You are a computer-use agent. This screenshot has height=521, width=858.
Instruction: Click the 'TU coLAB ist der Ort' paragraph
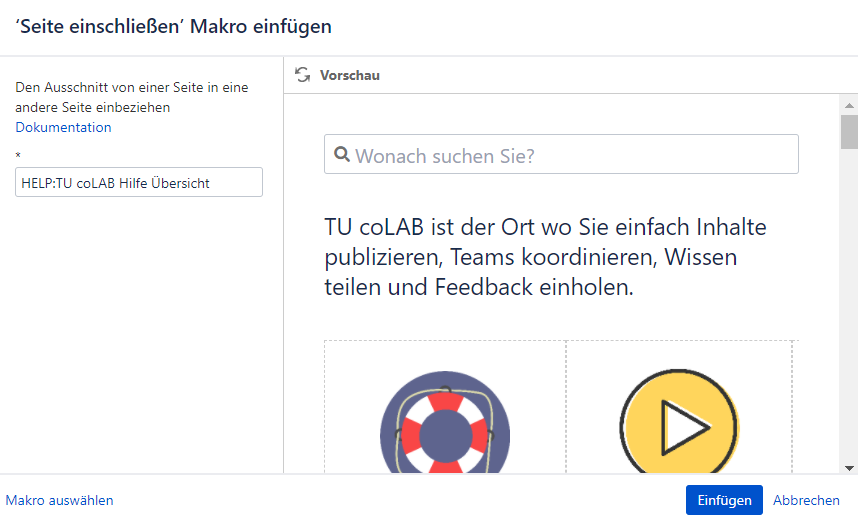(545, 257)
